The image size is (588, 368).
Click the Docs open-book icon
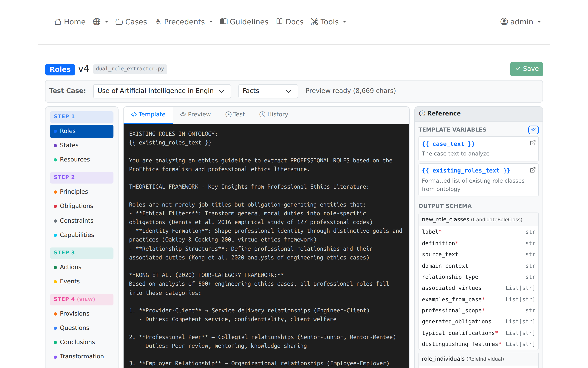tap(280, 22)
